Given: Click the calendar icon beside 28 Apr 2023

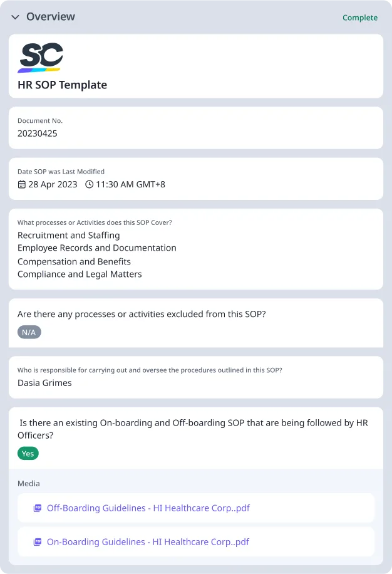Looking at the screenshot, I should click(x=21, y=184).
